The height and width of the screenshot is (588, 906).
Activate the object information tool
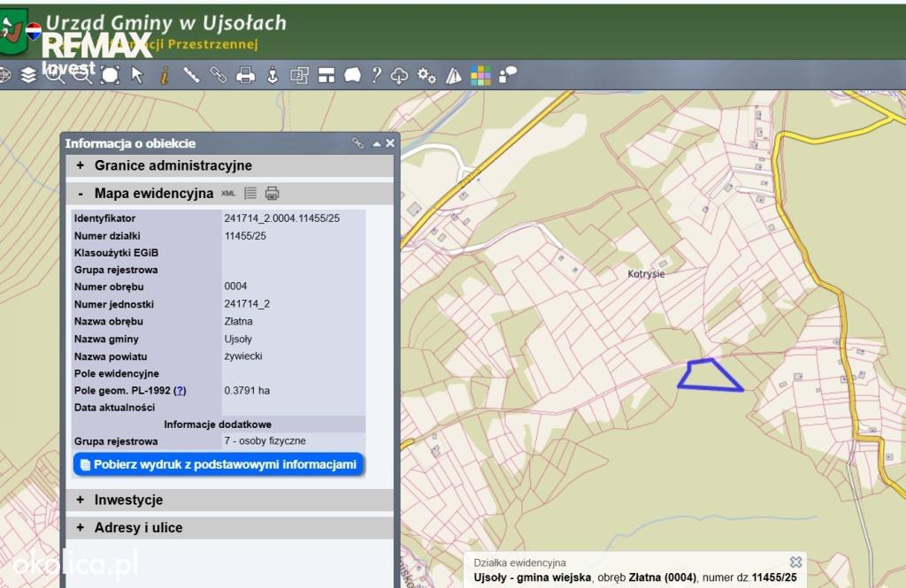click(165, 75)
